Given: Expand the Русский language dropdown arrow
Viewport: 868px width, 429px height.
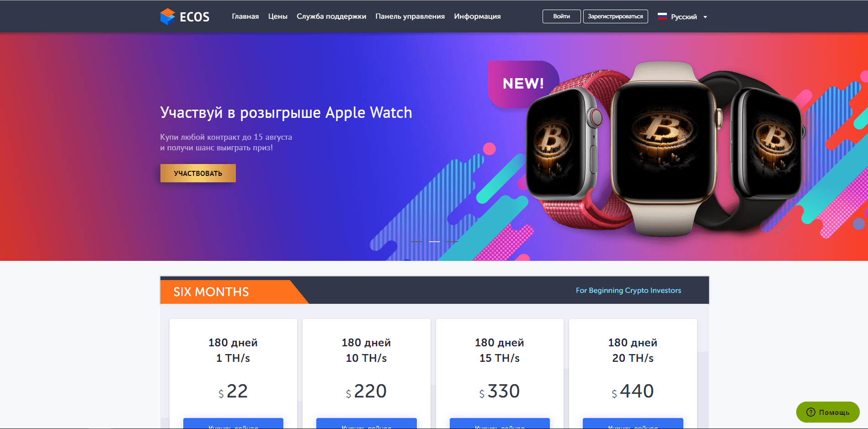Looking at the screenshot, I should [705, 17].
